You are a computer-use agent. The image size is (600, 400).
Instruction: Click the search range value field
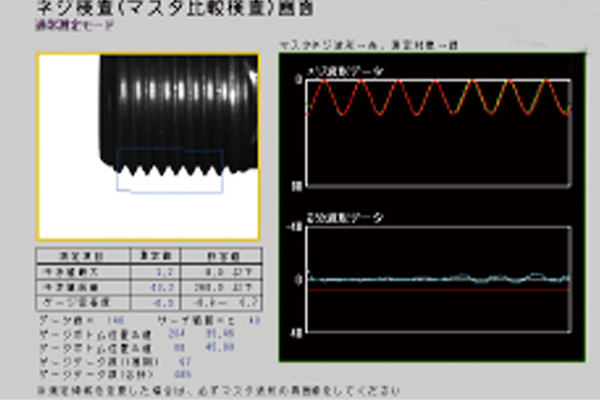click(x=252, y=316)
